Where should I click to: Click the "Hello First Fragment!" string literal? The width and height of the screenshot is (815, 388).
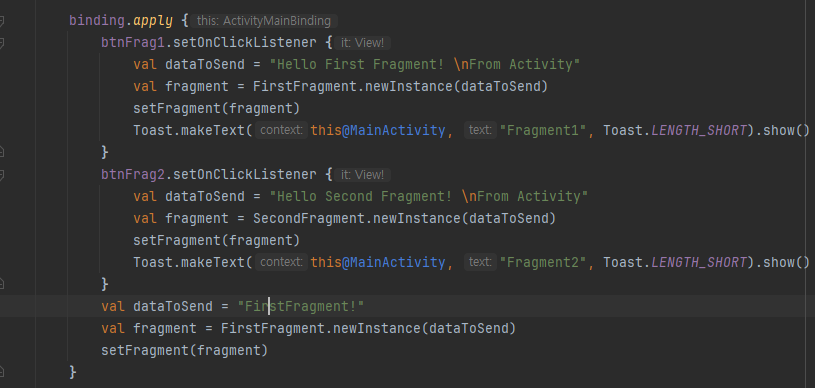424,64
